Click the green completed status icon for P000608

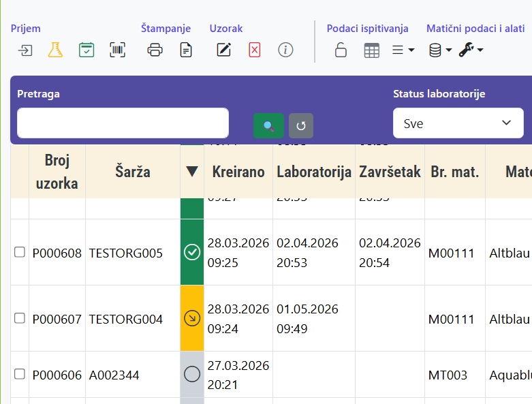(192, 252)
